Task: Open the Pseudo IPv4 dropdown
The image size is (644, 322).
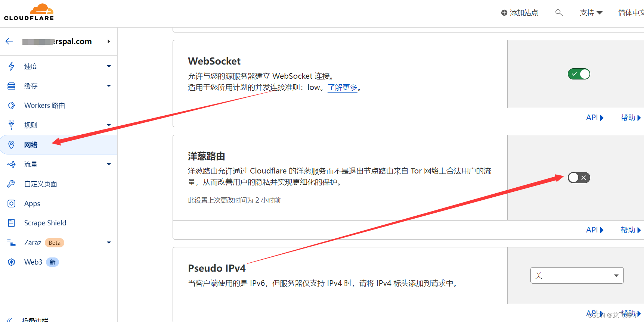Action: pos(577,275)
